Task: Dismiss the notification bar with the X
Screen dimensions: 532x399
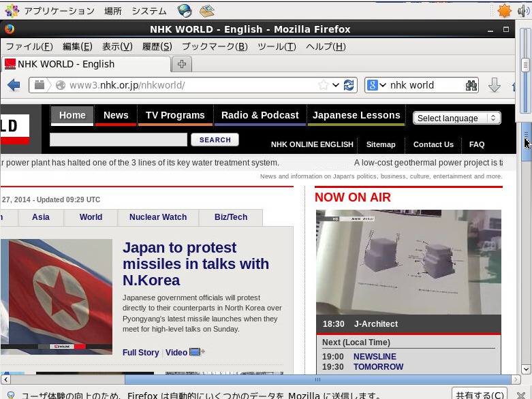Action: coord(521,395)
